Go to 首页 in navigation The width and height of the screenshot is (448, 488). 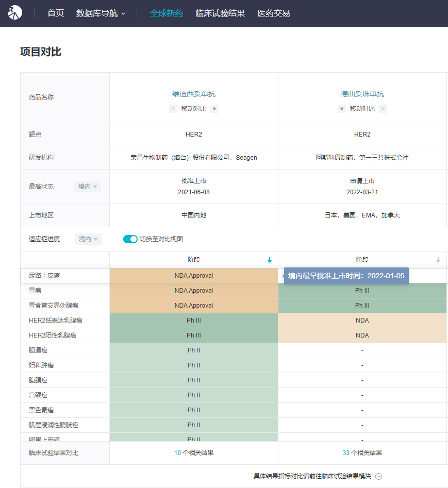56,13
